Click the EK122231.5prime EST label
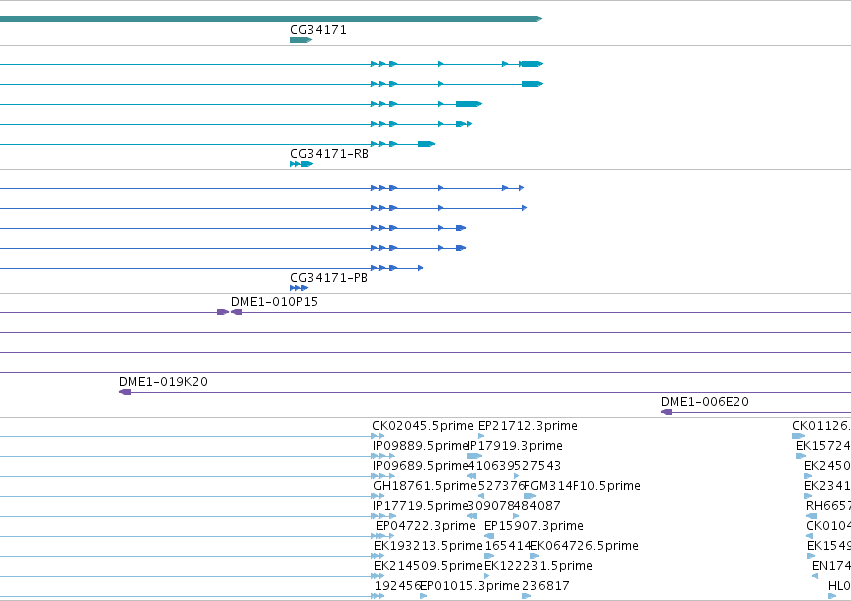 [538, 566]
